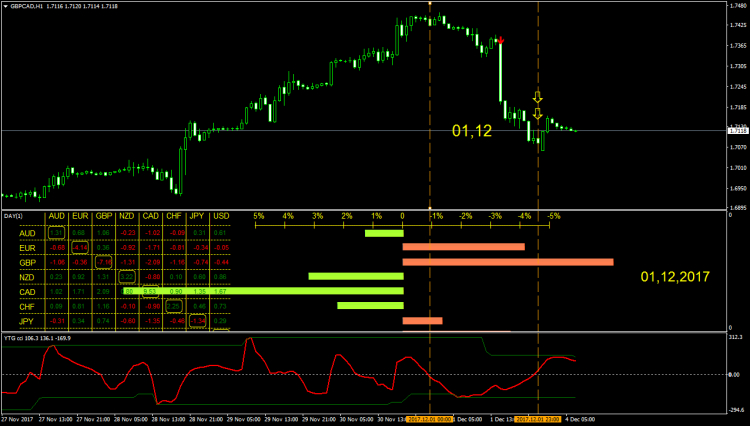Click the long red GBP strength bar

(507, 262)
